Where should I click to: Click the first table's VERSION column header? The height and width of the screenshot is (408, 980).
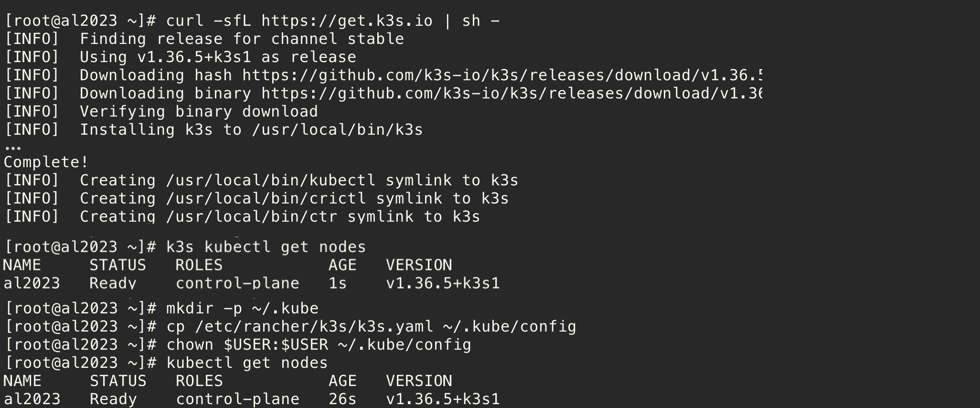coord(419,265)
